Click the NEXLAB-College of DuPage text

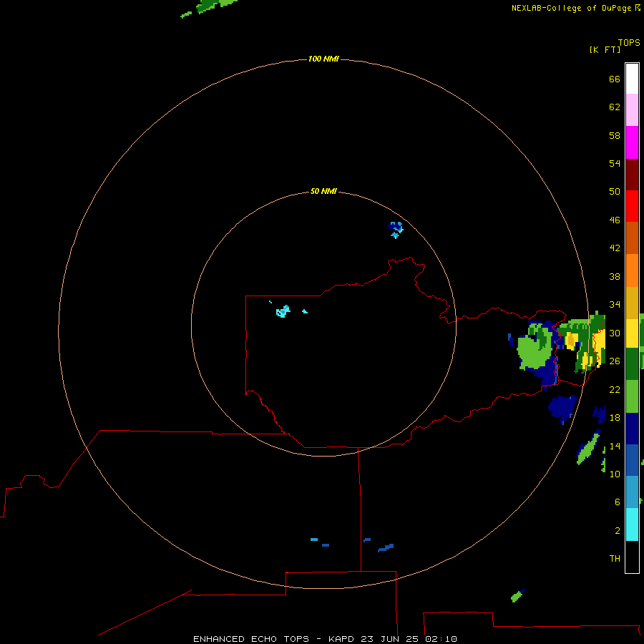[x=571, y=8]
